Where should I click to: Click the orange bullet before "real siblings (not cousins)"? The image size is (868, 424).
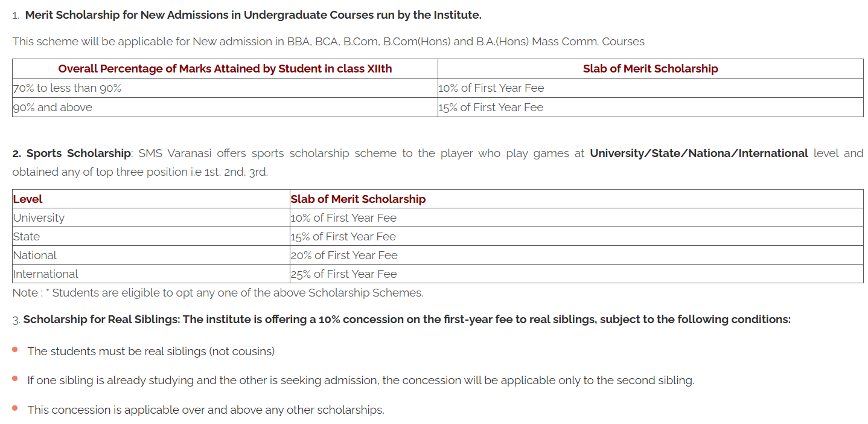click(x=15, y=349)
